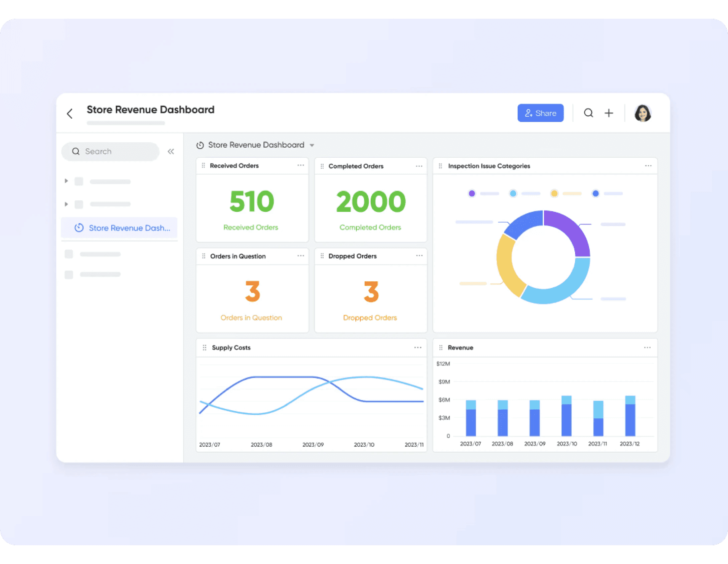Image resolution: width=728 pixels, height=564 pixels.
Task: Open Inspection Issue Categories options menu
Action: pos(648,166)
